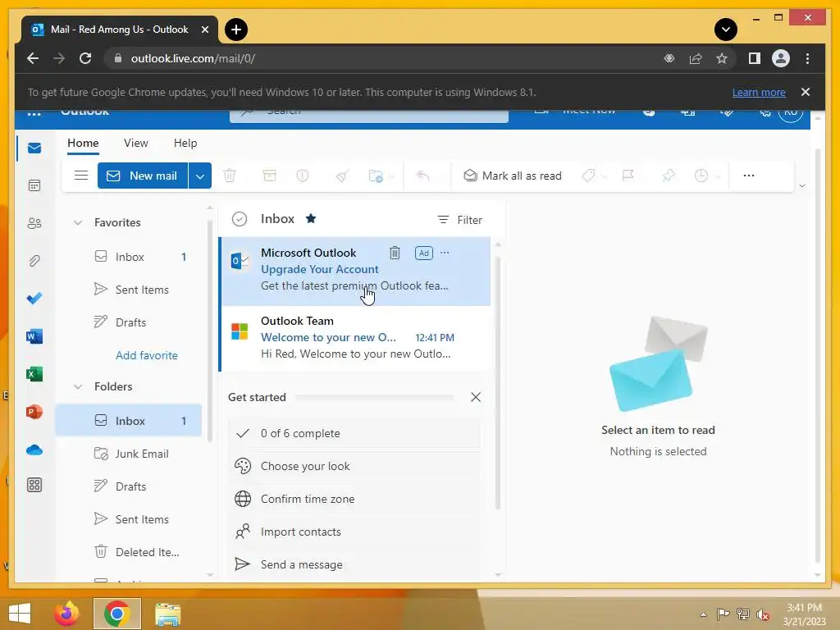Switch to the Home ribbon tab

[x=83, y=143]
